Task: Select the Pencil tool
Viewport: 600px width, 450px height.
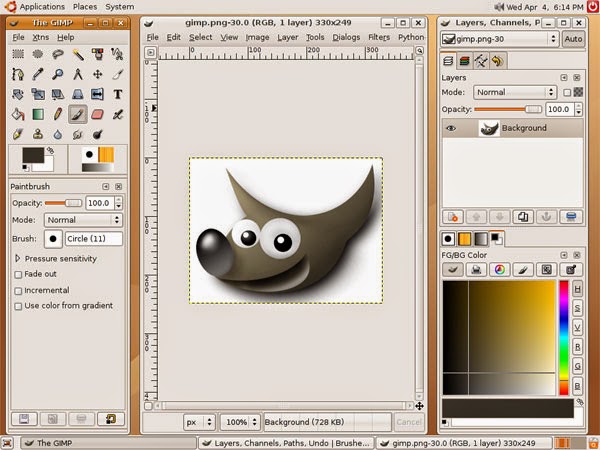Action: [57, 114]
